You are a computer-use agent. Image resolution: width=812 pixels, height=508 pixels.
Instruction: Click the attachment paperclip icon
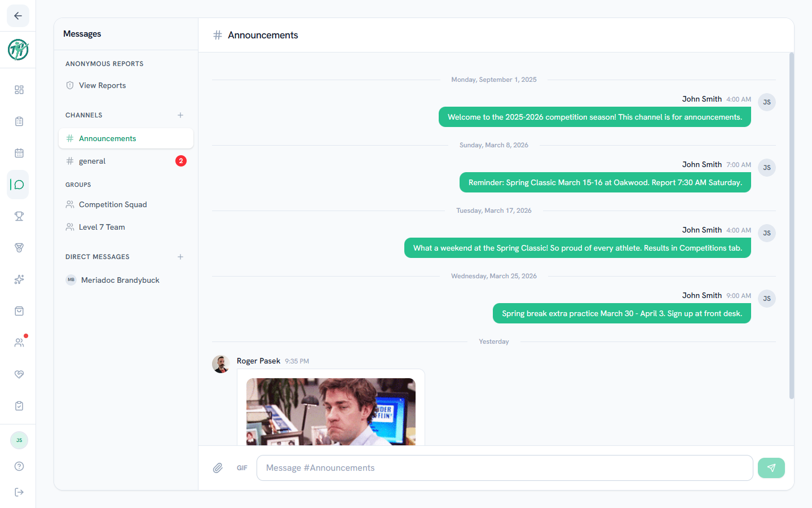click(218, 468)
